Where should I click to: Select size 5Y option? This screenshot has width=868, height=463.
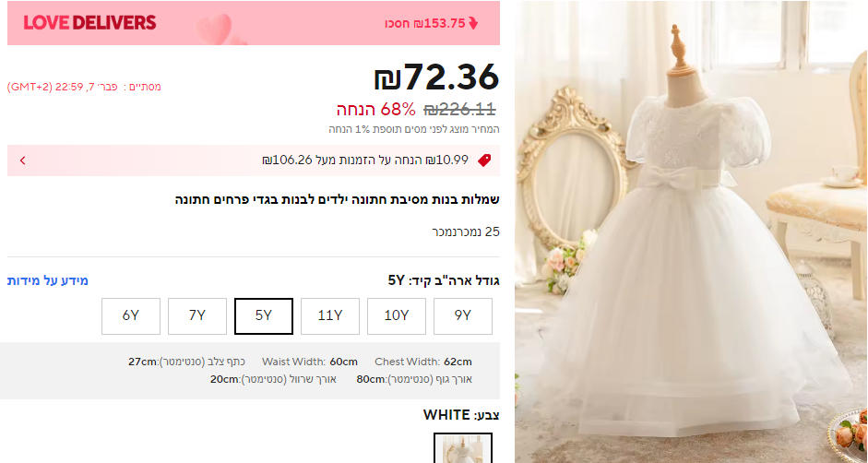click(x=264, y=316)
